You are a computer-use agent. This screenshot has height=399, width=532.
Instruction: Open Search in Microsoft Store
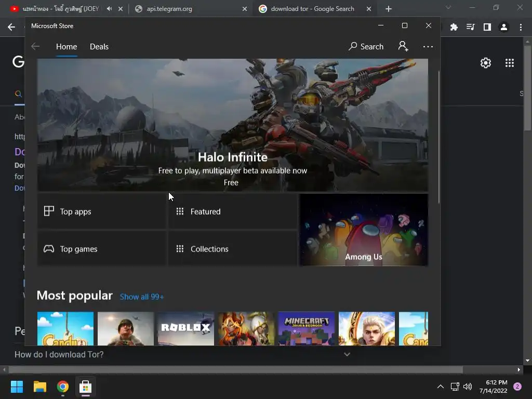(366, 46)
